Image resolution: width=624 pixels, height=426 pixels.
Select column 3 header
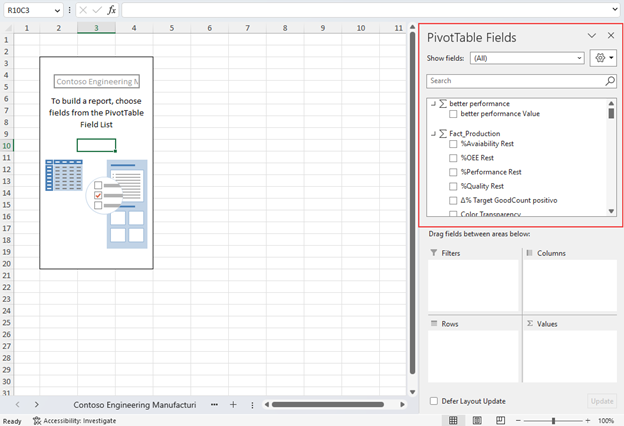tap(96, 28)
